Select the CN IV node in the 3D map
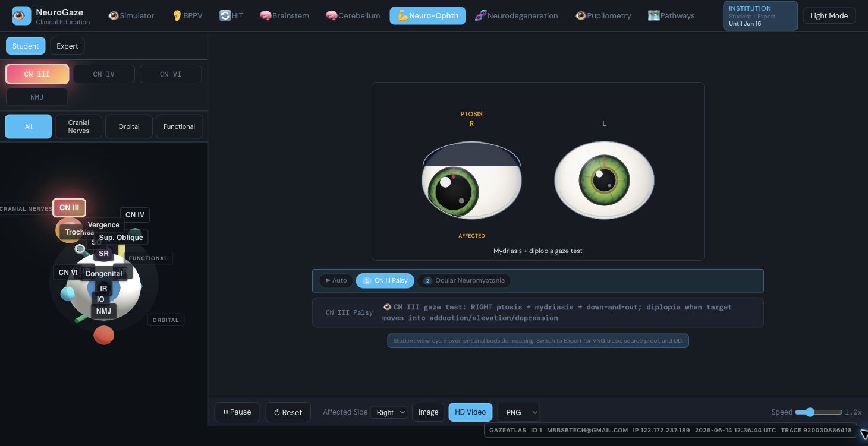Viewport: 868px width, 446px height. [135, 214]
